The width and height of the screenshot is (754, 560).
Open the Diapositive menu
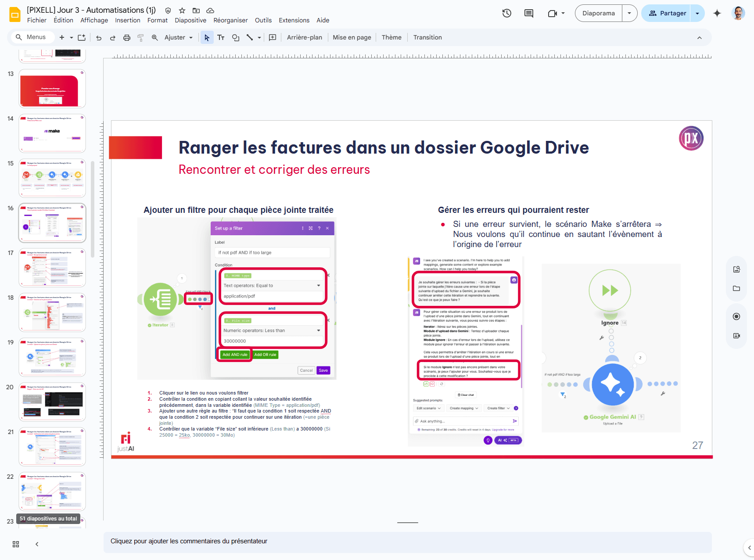(190, 20)
